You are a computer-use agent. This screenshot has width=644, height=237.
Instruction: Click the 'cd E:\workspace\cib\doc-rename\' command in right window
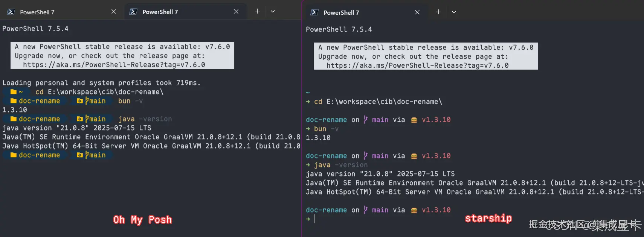point(378,102)
